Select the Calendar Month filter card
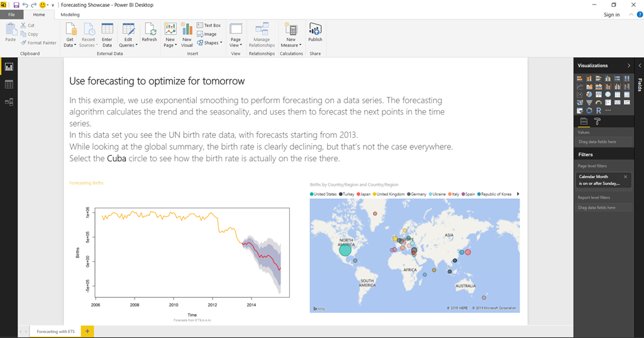The height and width of the screenshot is (338, 644). (603, 180)
